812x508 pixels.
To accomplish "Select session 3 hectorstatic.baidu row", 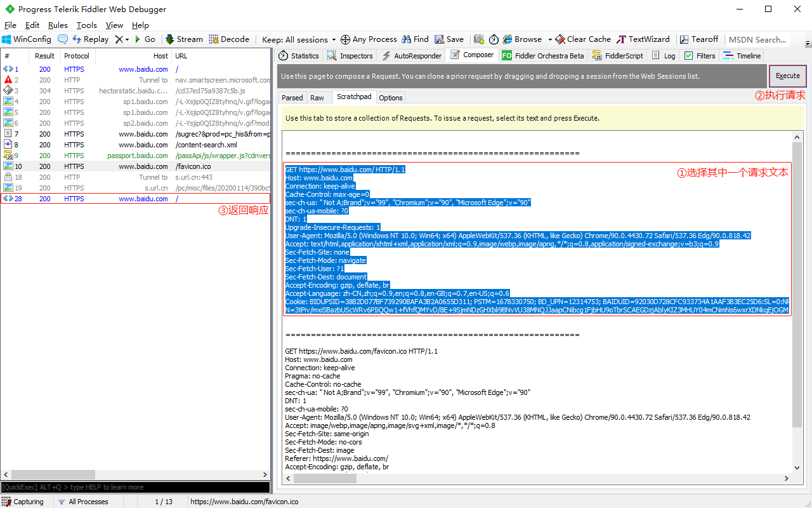I will click(x=136, y=91).
